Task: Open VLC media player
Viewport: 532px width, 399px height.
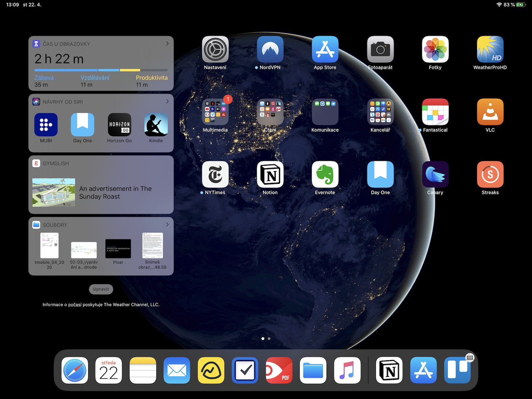Action: point(490,112)
